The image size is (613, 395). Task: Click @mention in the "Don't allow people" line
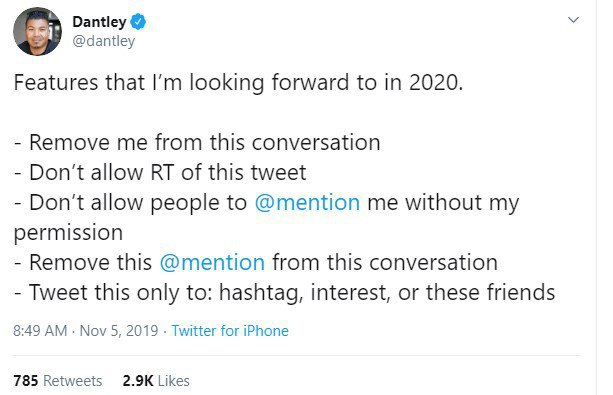pyautogui.click(x=307, y=203)
